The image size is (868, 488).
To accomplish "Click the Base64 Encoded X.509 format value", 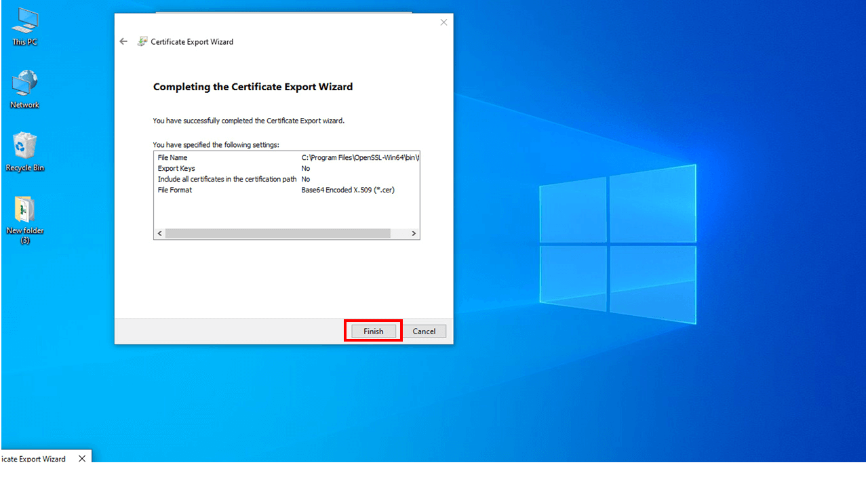I will click(x=348, y=190).
